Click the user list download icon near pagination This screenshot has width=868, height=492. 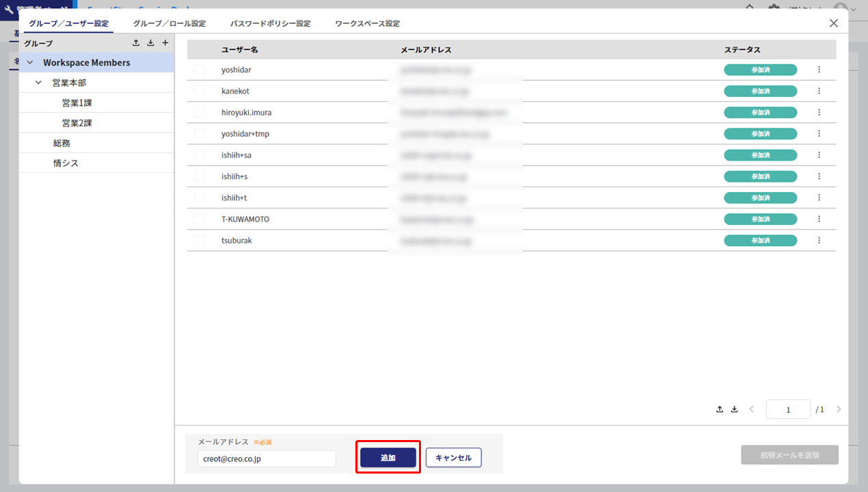[735, 409]
